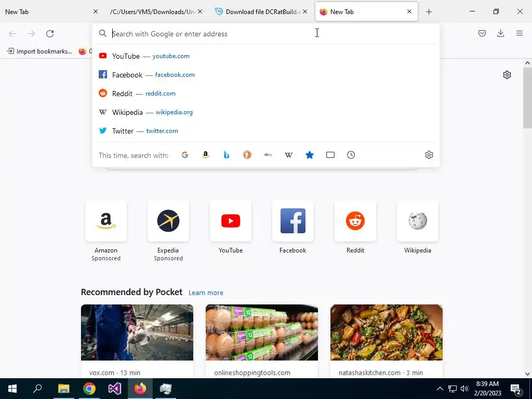
Task: Select Twitter suggestion in address dropdown
Action: pyautogui.click(x=265, y=131)
